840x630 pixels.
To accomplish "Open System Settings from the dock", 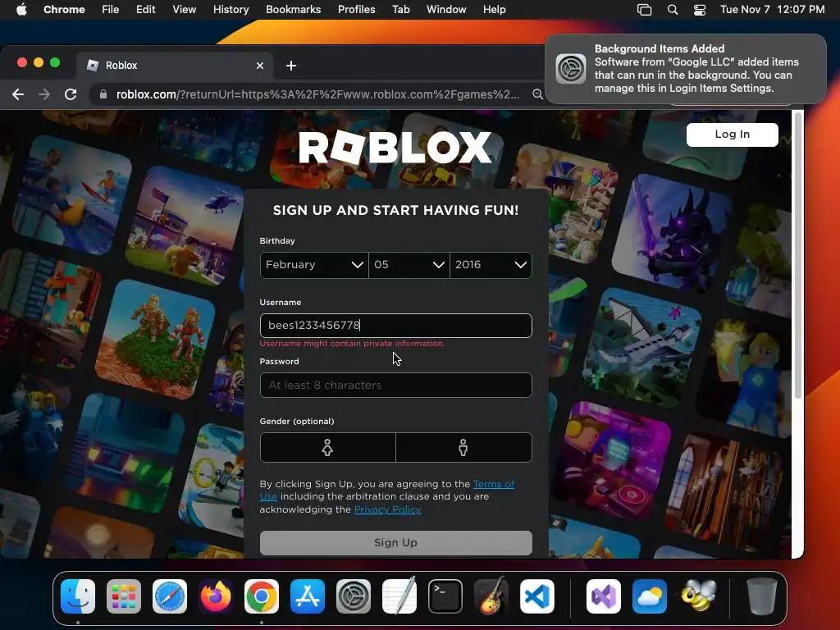I will [x=354, y=596].
